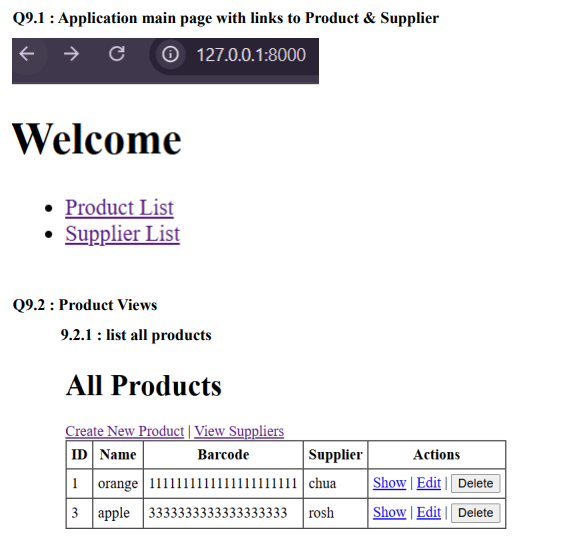Viewport: 584px width, 553px height.
Task: Follow the Create New Product link
Action: [x=124, y=431]
